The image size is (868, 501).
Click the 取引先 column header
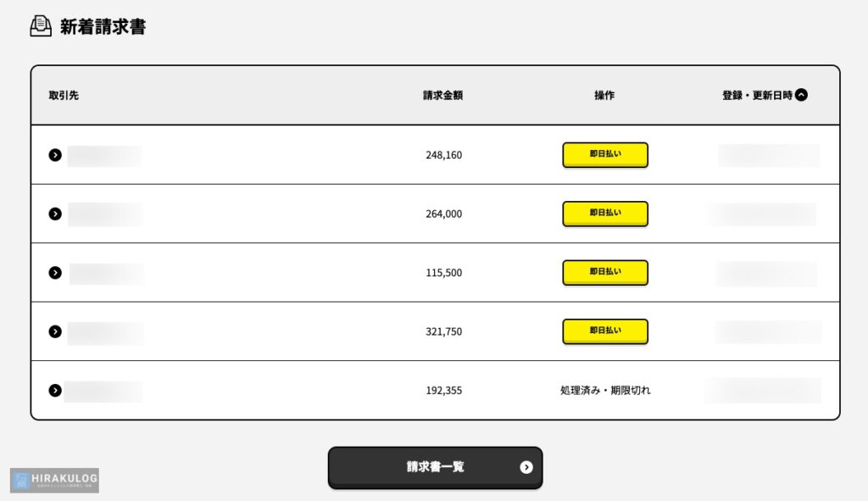coord(64,95)
